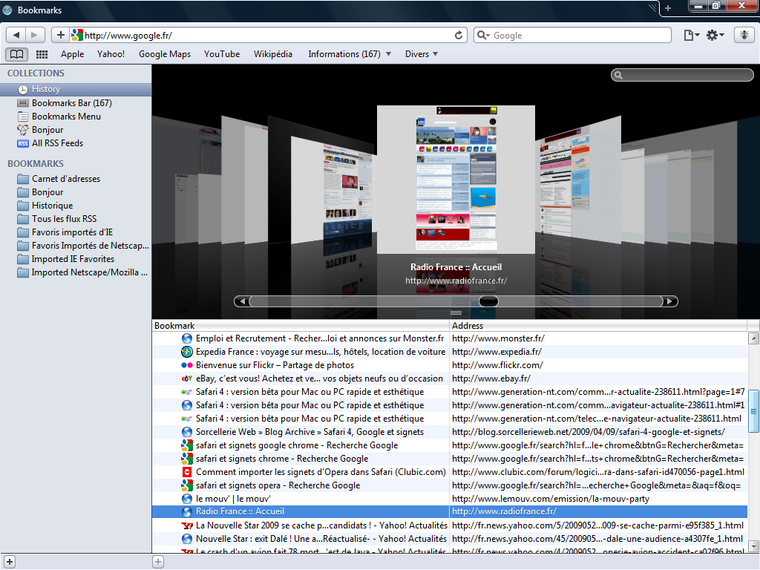Open the Carnet d'adresses folder
Viewport: 760px width, 570px height.
coord(76,178)
